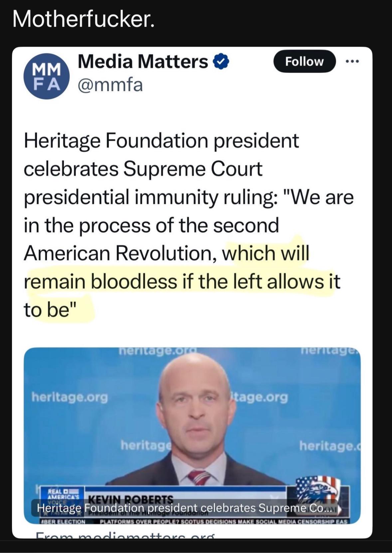392x553 pixels.
Task: Play the Kevin Roberts video thumbnail
Action: click(x=192, y=426)
